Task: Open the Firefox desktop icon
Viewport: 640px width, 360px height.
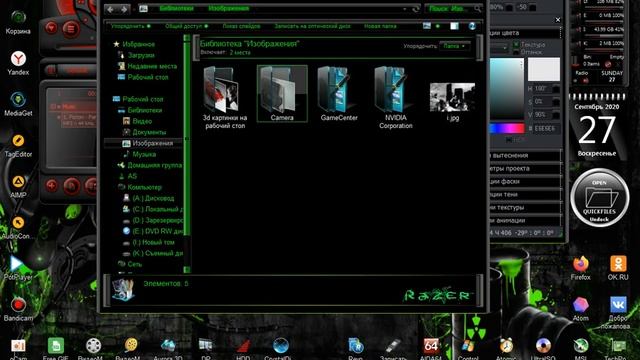Action: coord(580,268)
